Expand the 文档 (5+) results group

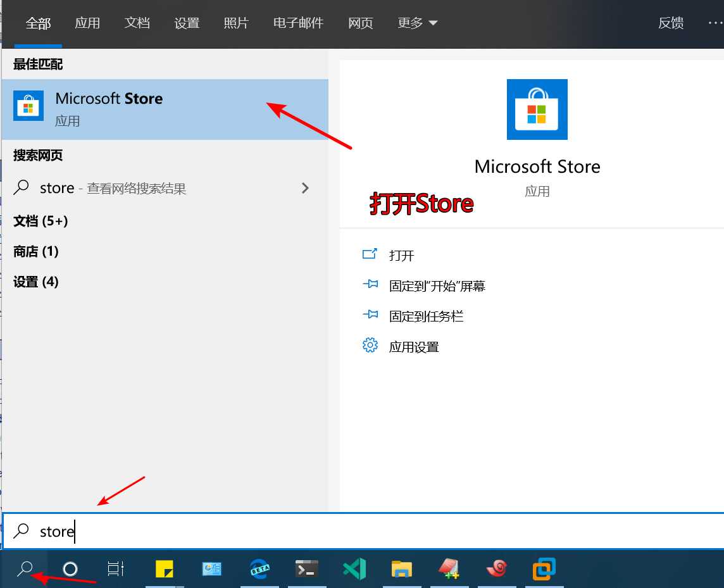pyautogui.click(x=41, y=222)
